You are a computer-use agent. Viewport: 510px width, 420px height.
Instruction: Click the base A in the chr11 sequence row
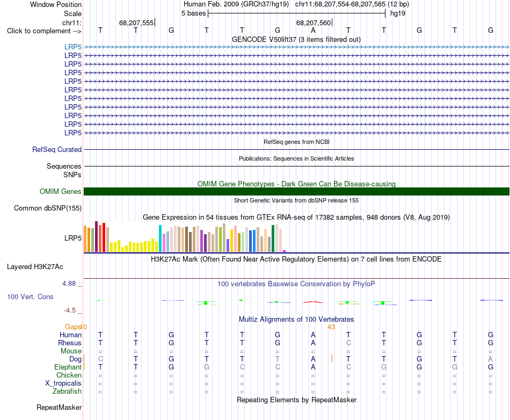tap(313, 30)
